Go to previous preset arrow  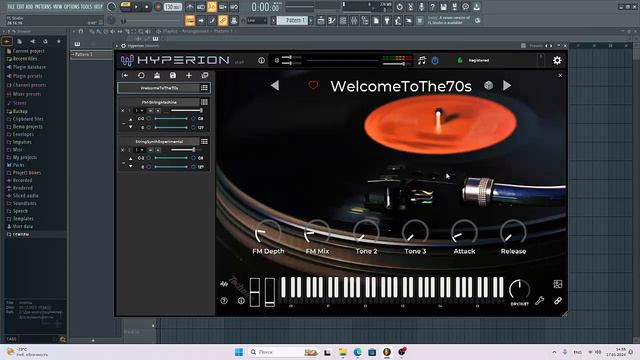(x=275, y=85)
